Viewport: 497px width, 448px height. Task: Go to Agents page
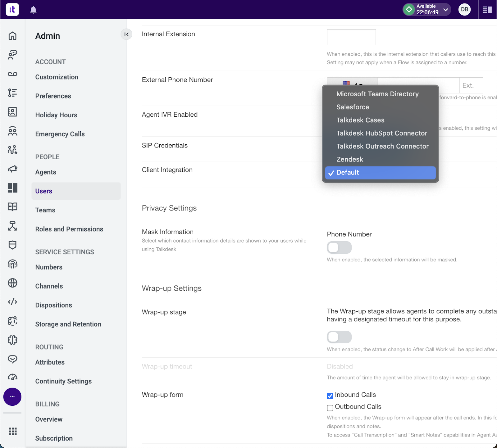coord(46,172)
